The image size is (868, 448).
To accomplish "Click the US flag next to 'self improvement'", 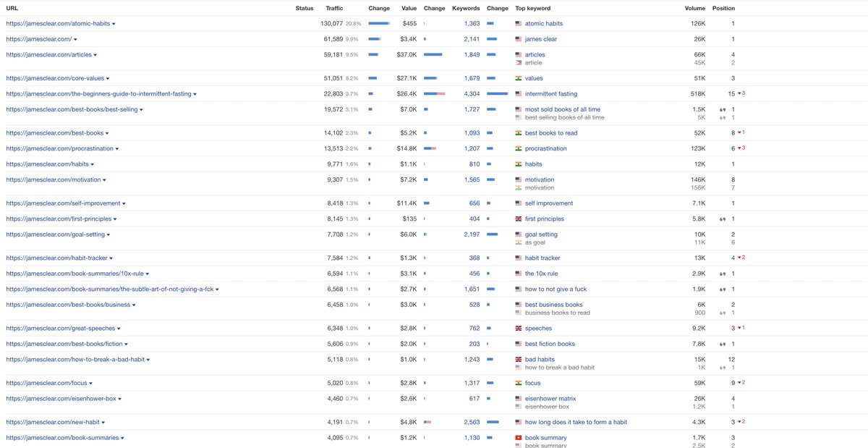I will pos(518,203).
